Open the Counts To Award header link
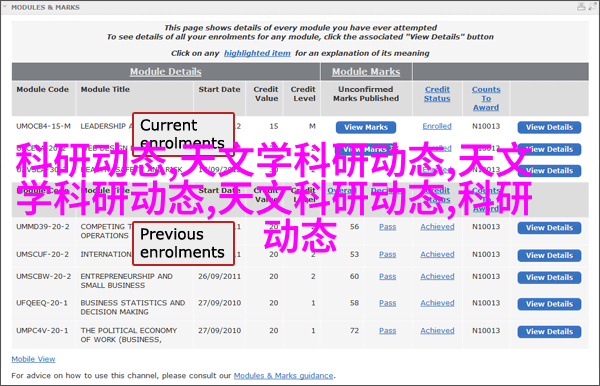This screenshot has height=386, width=600. tap(486, 98)
